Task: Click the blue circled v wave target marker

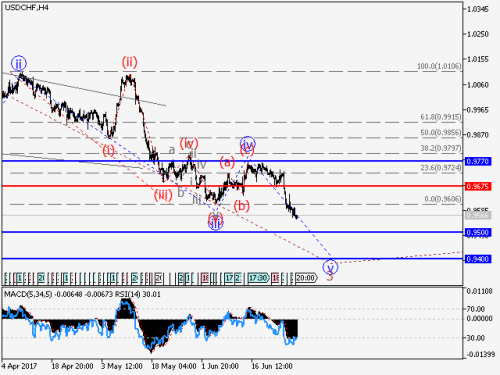Action: [330, 267]
